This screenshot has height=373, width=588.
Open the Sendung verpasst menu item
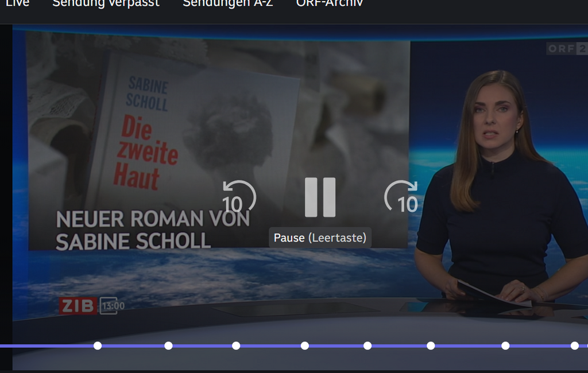(x=105, y=3)
